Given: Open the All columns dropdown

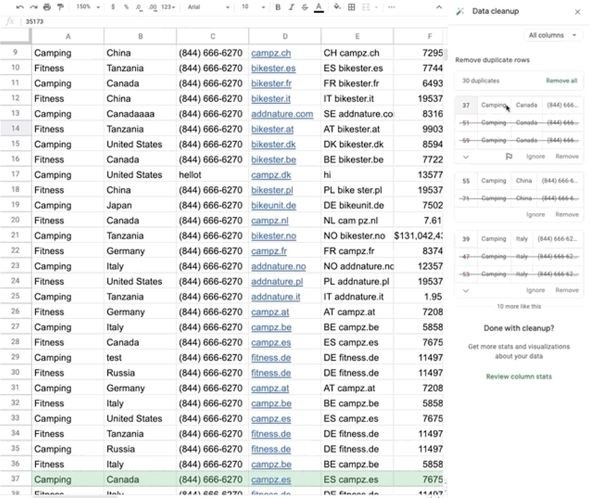Looking at the screenshot, I should [552, 35].
